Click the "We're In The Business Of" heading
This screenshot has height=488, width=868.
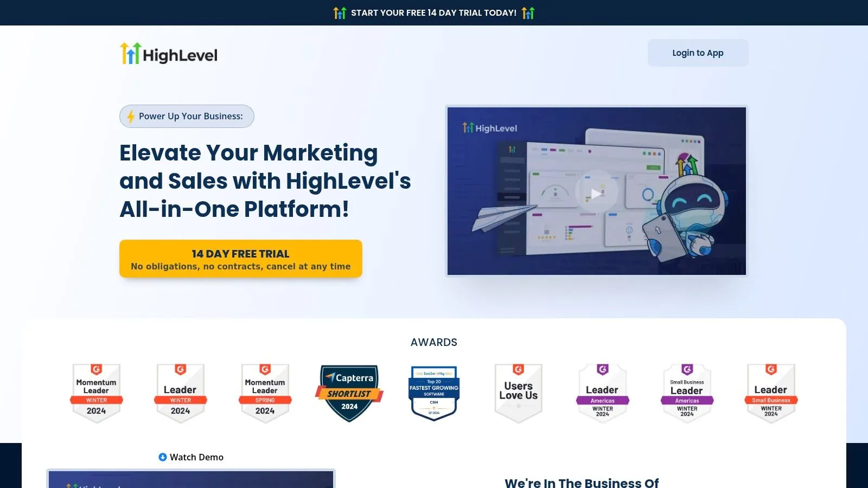coord(582,483)
